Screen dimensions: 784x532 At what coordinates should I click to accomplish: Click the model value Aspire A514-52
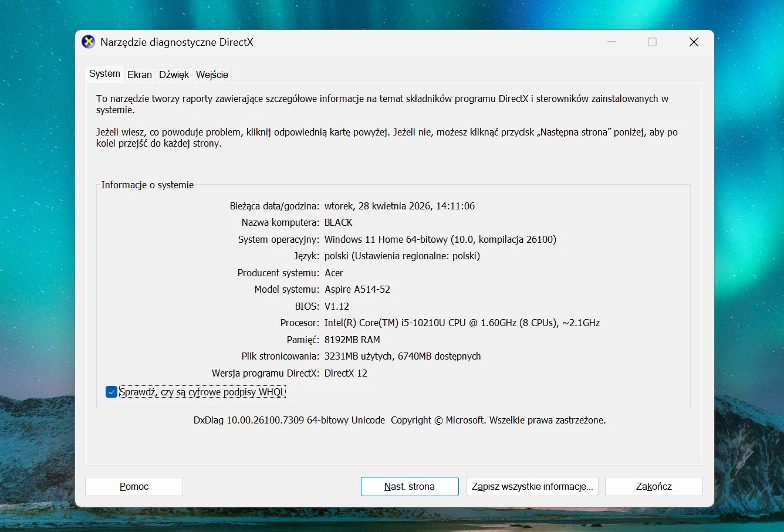357,289
